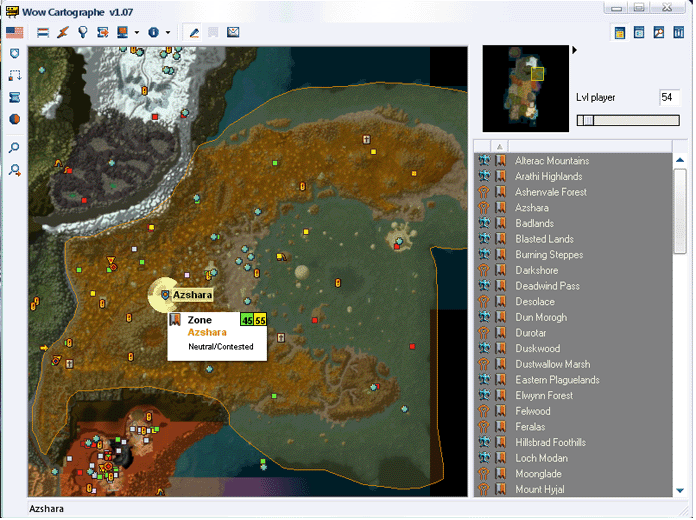
Task: Click the Lvl player input field showing 54
Action: tap(669, 97)
